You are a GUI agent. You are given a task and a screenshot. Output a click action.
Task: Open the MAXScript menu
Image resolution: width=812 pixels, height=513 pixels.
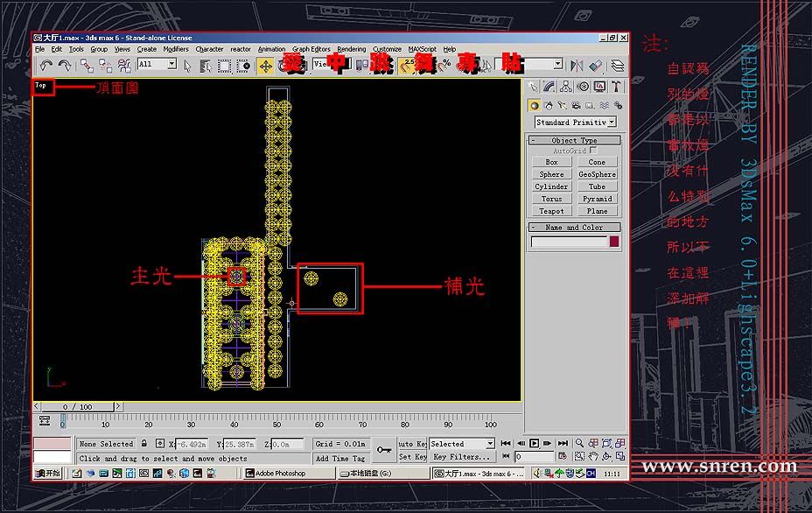coord(423,49)
